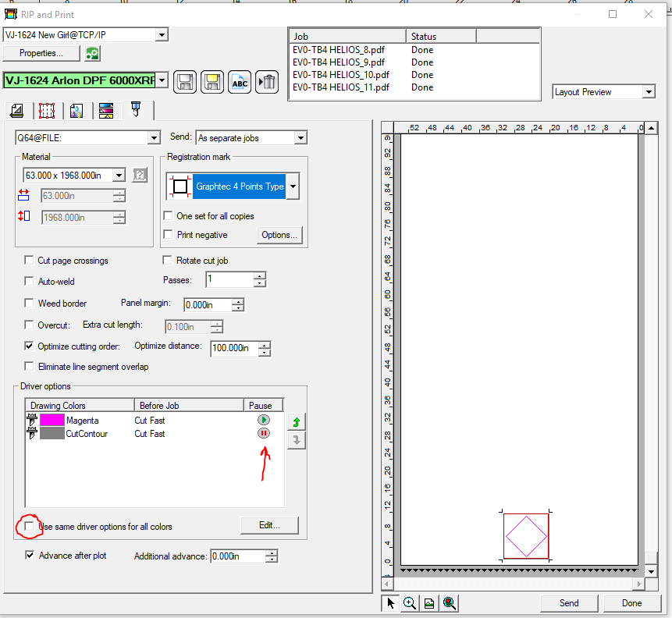Click the Optimize distance spinner arrows
Screen dimensions: 672x618
pyautogui.click(x=265, y=348)
